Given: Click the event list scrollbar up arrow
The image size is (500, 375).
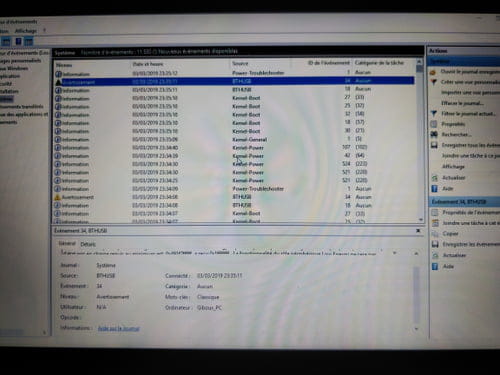Looking at the screenshot, I should click(x=420, y=62).
